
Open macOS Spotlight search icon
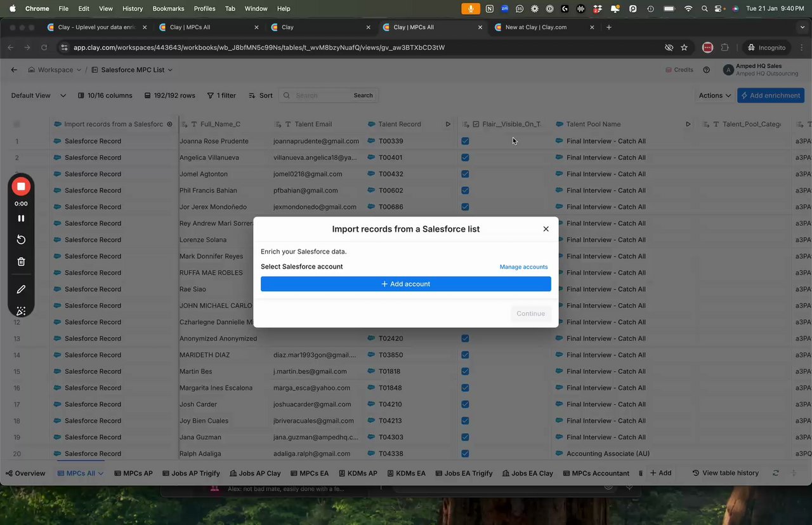705,8
